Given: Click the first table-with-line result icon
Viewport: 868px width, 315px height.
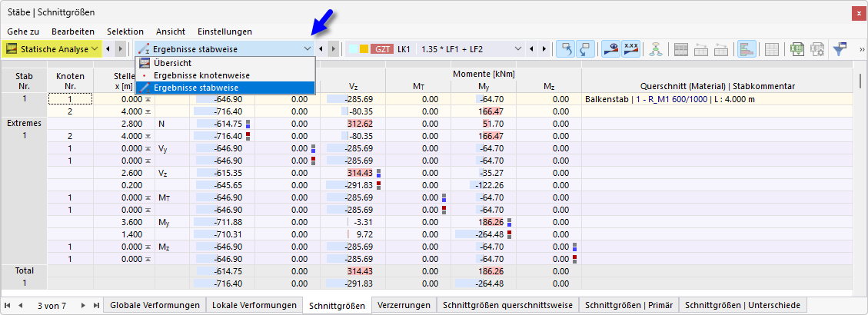Looking at the screenshot, I should click(701, 48).
